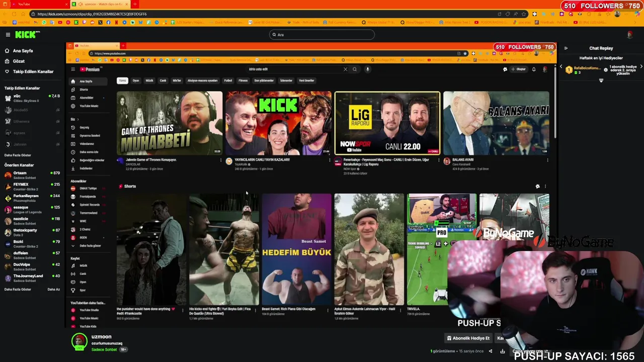The width and height of the screenshot is (644, 362).
Task: Open the Facebook bookmark icon
Action: pos(108,22)
